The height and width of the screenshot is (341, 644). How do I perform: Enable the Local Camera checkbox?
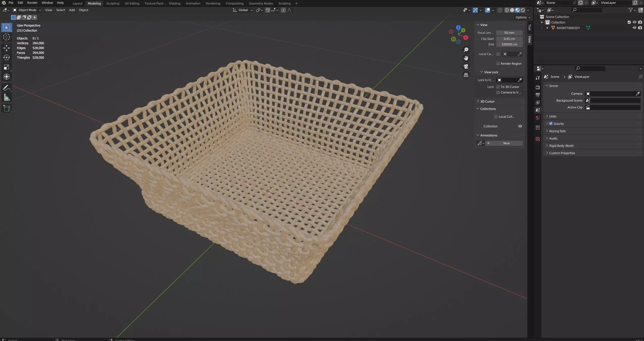pos(498,54)
